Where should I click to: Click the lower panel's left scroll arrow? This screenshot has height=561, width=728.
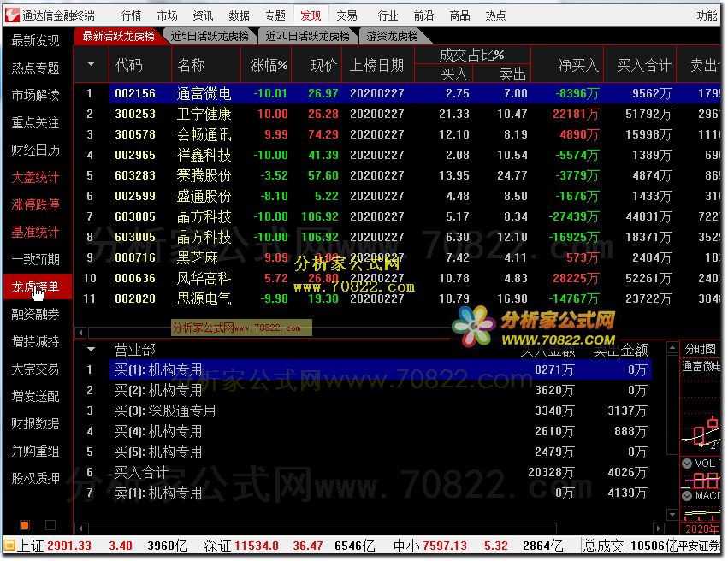(80, 528)
